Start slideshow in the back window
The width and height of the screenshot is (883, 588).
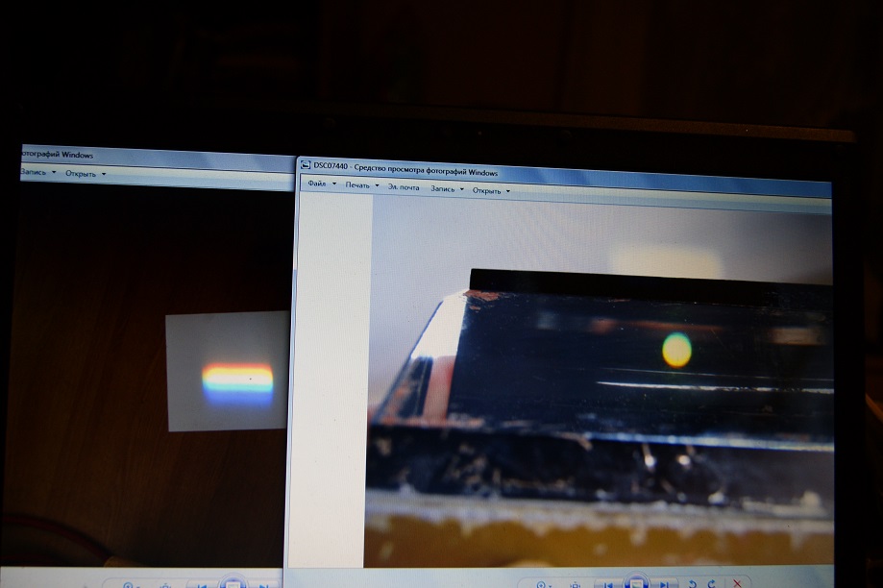[x=233, y=580]
